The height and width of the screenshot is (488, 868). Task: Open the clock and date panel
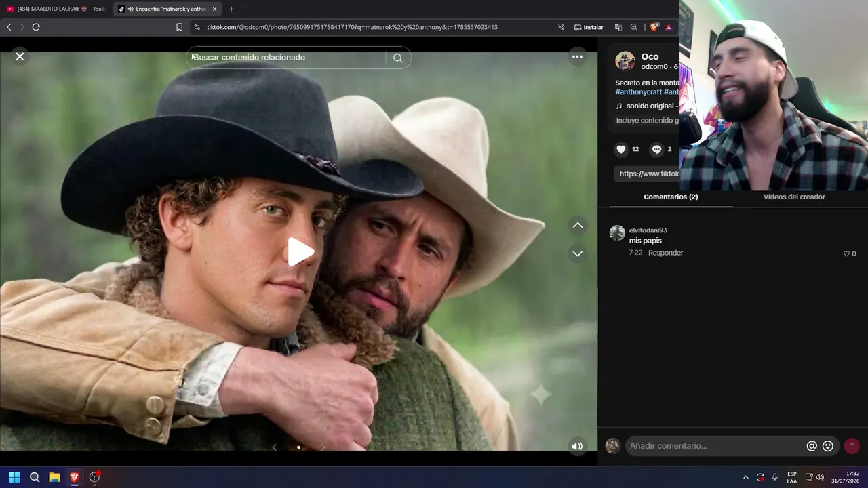(x=846, y=477)
